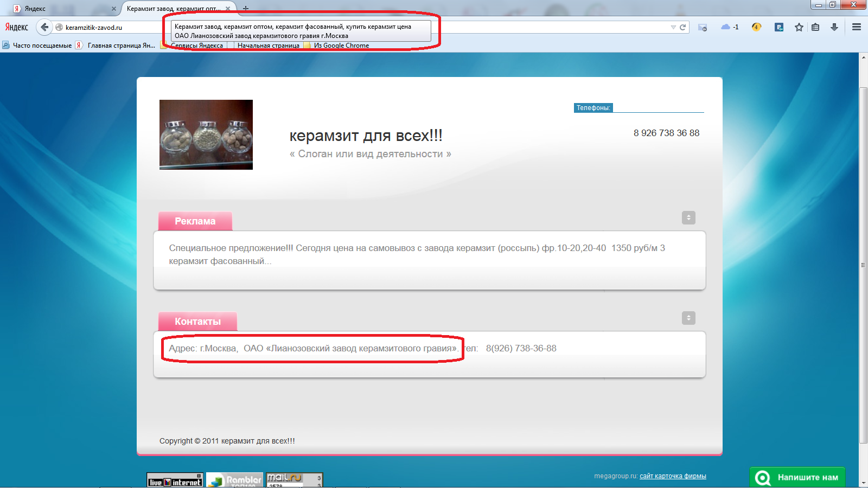Click the vertical scrollbar up arrow

click(863, 57)
